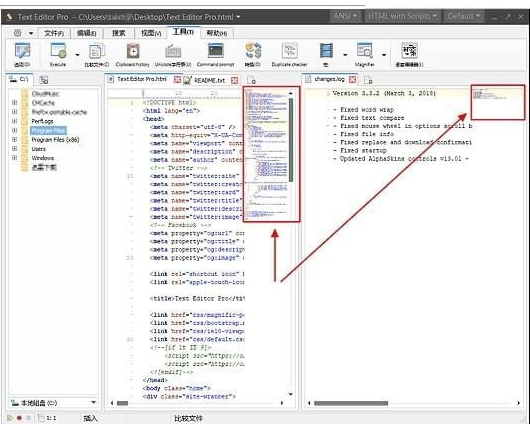530x424 pixels.
Task: Open the Magnifier dropdown arrow
Action: point(384,55)
